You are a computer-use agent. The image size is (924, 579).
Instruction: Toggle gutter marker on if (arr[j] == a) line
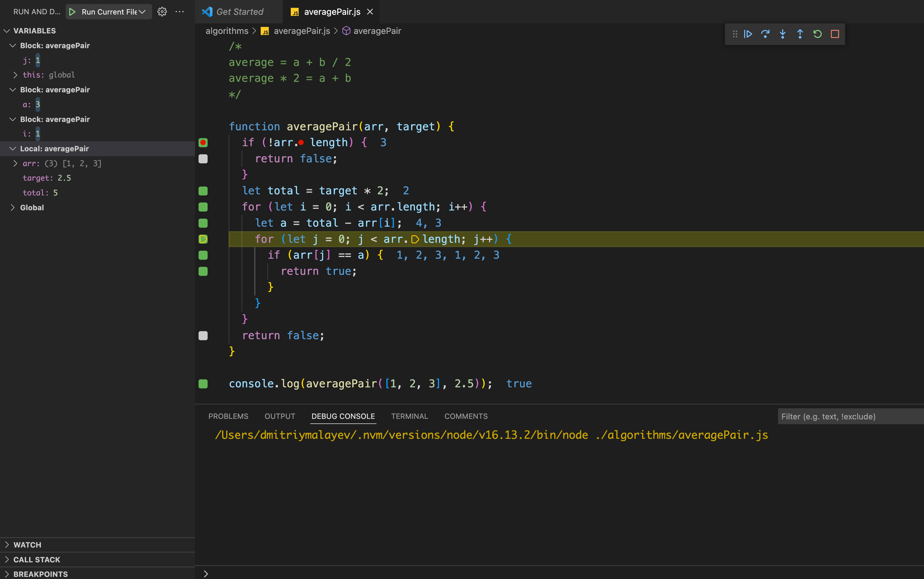coord(203,255)
